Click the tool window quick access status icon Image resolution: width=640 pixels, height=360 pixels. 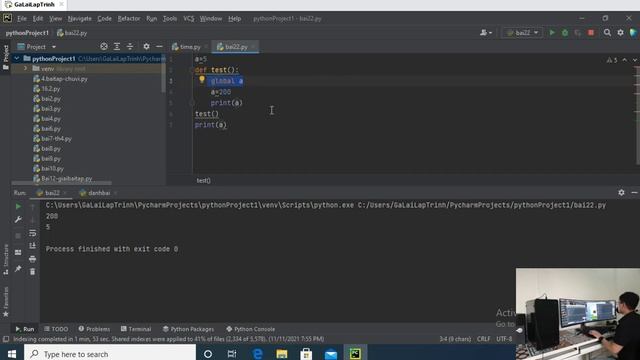[x=6, y=339]
